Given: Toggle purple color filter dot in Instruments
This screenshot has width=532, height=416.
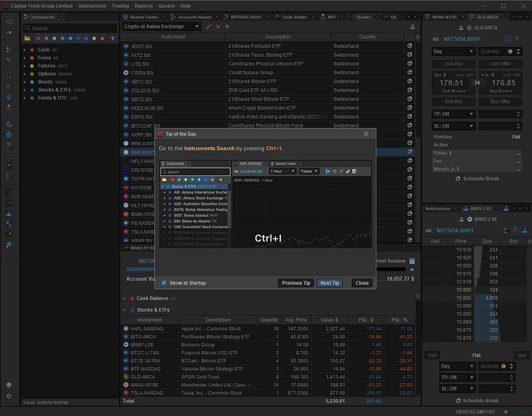Looking at the screenshot, I should tap(86, 38).
